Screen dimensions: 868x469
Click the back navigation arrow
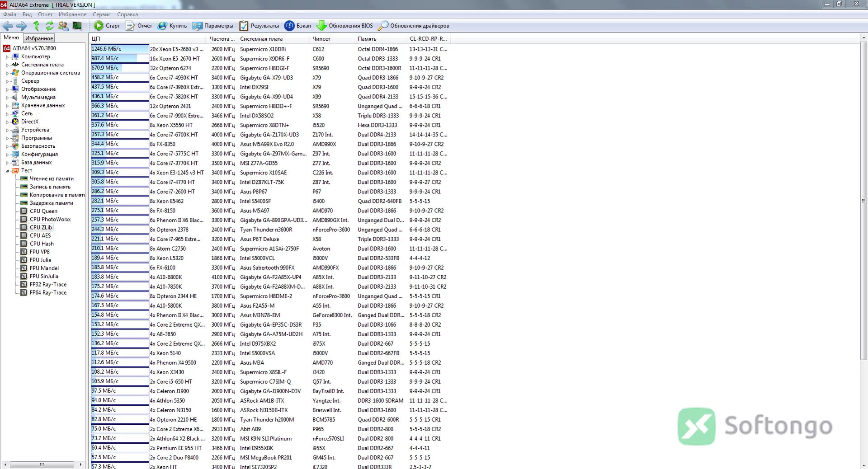(x=8, y=26)
